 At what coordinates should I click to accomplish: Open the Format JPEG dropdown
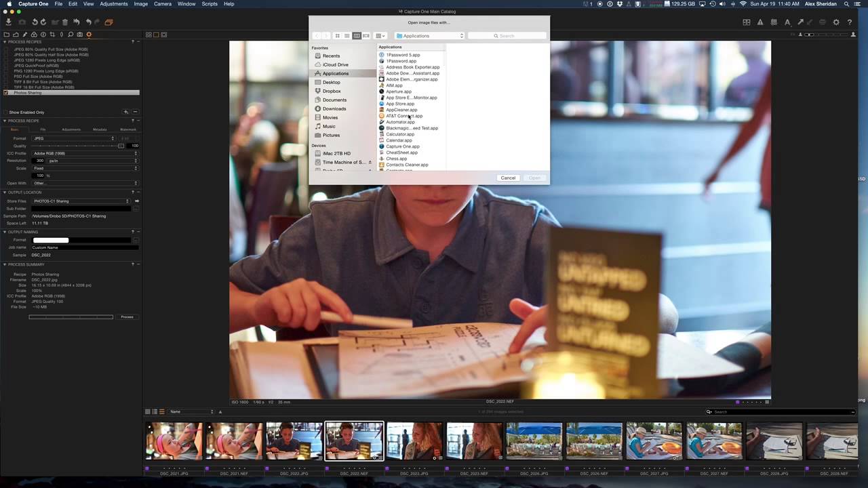[75, 138]
